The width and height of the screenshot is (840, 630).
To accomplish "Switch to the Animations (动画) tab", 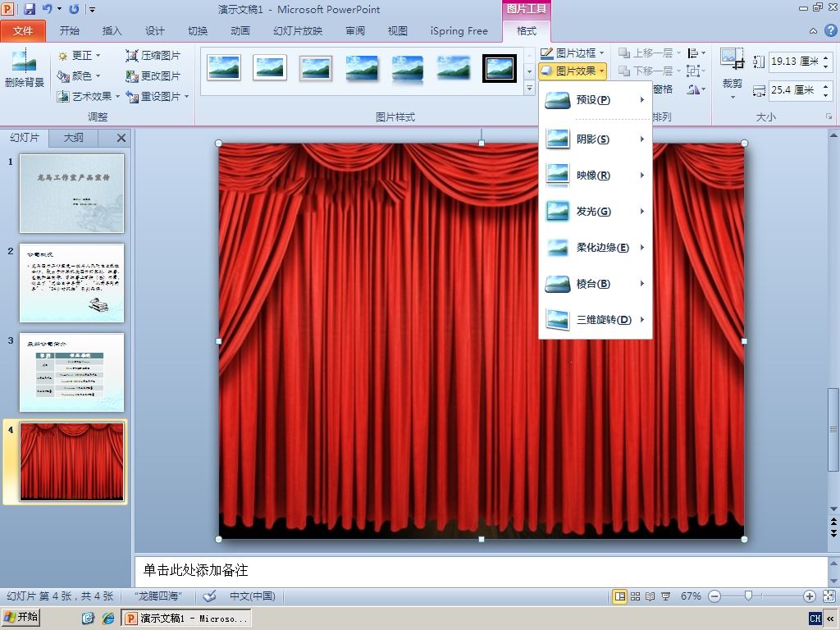I will point(240,31).
